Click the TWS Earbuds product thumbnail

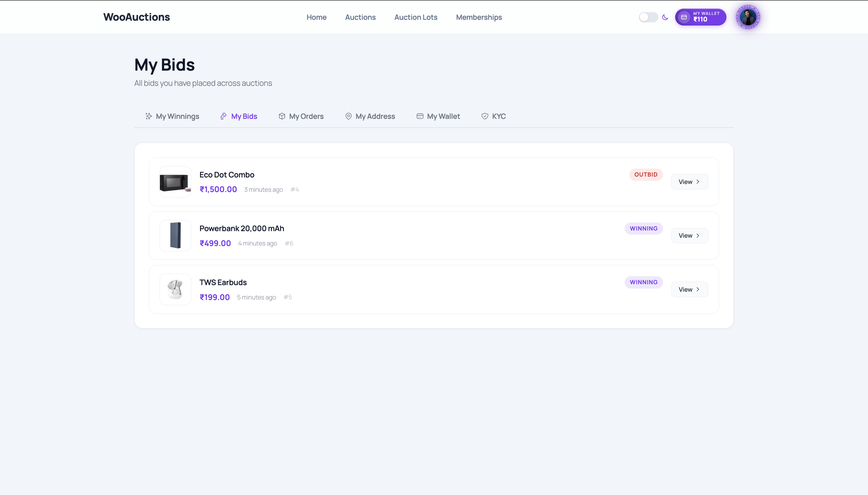(x=175, y=289)
